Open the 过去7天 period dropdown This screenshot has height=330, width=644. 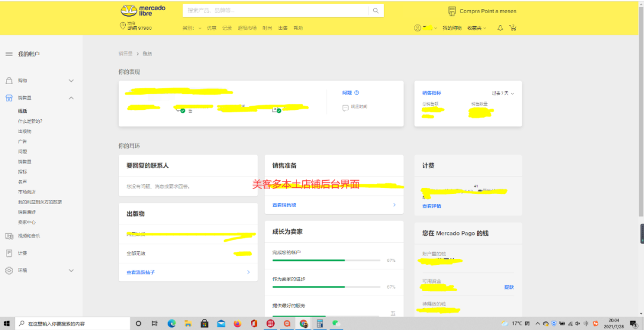tap(503, 93)
